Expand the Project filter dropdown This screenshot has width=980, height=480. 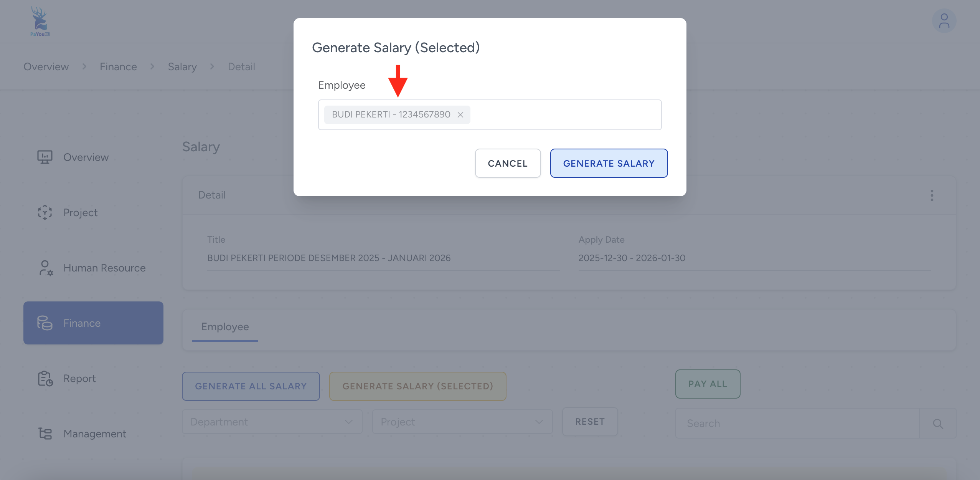click(x=462, y=422)
